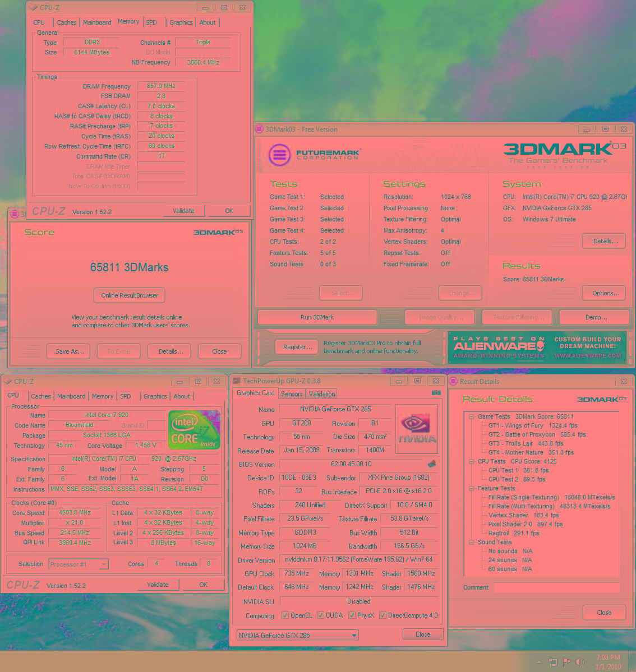Click the Intel Core i7 logo badge
The width and height of the screenshot is (636, 672).
click(194, 430)
